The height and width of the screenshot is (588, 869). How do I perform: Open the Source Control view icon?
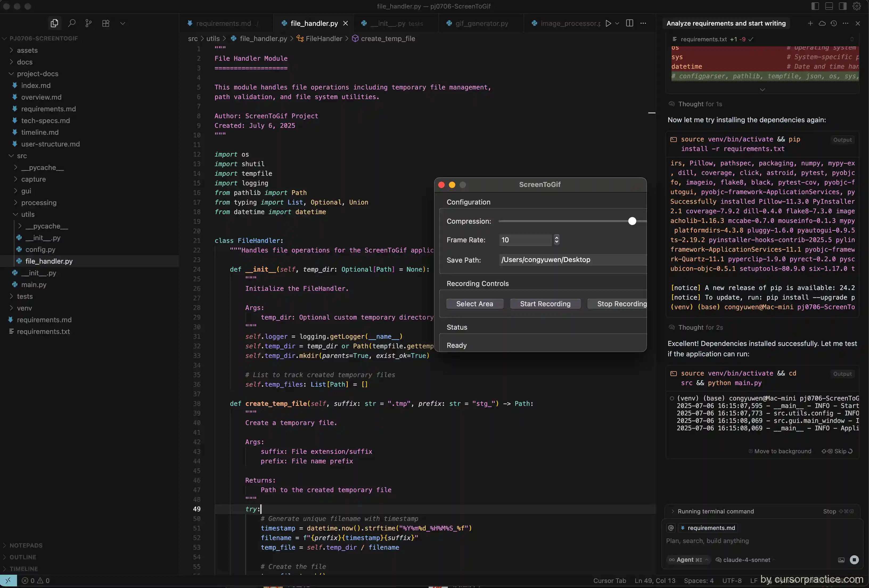click(89, 23)
